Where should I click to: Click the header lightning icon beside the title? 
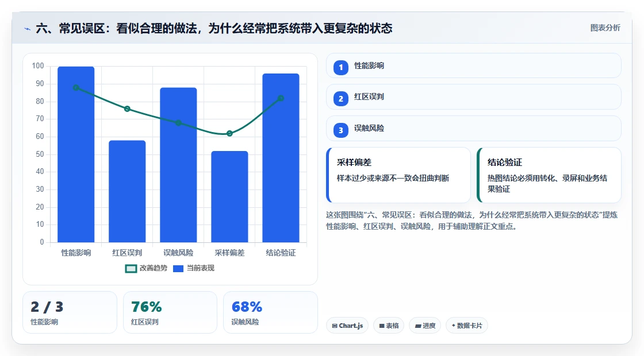pyautogui.click(x=28, y=29)
